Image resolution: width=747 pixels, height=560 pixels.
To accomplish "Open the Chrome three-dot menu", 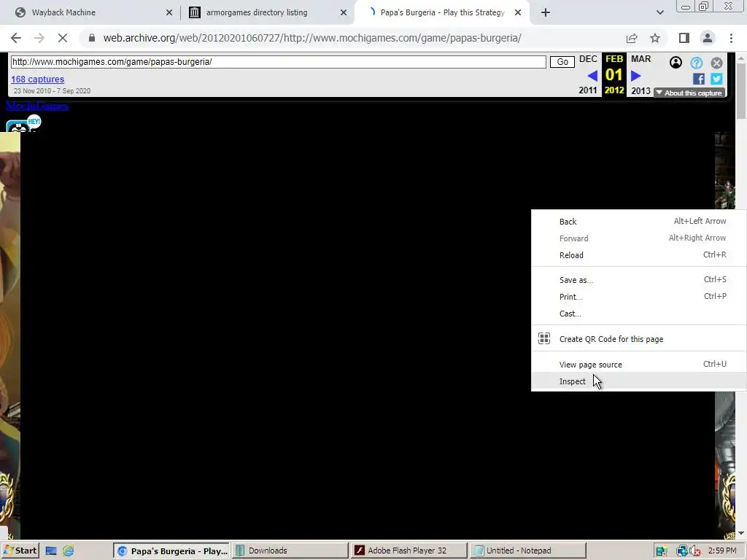I will 731,38.
